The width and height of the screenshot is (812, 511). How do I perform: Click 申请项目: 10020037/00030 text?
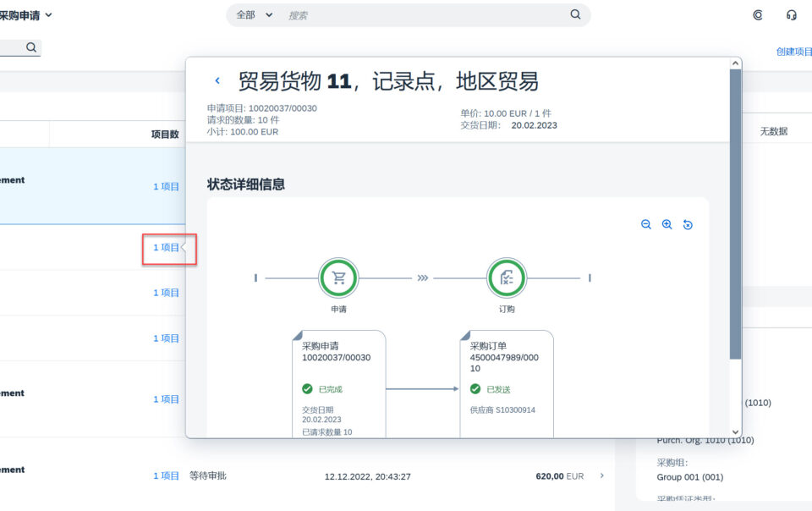(x=261, y=108)
